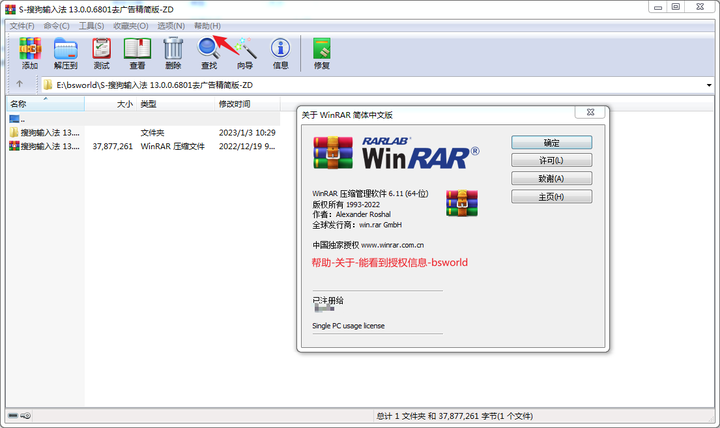This screenshot has width=720, height=428.
Task: Click the Acknowledgments 致谢(A) button
Action: pos(551,179)
